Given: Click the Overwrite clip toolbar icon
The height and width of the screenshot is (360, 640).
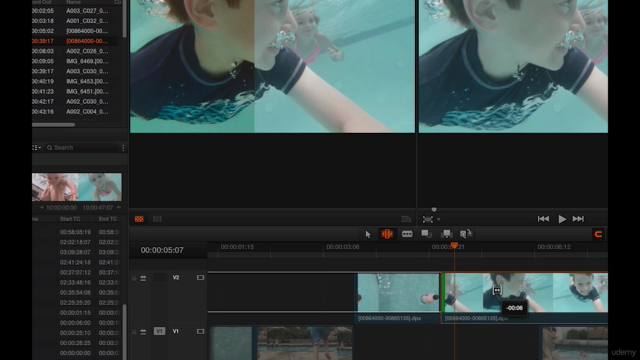Looking at the screenshot, I should pyautogui.click(x=446, y=234).
